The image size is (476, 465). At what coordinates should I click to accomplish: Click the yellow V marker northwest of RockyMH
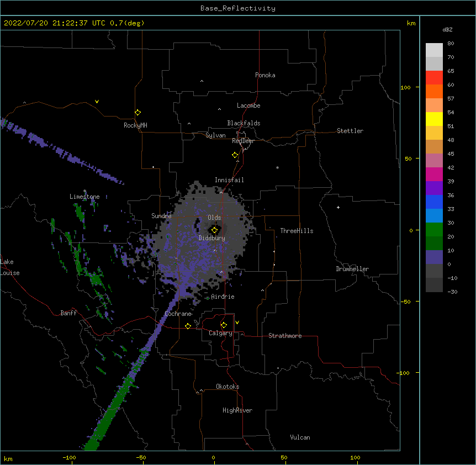pyautogui.click(x=97, y=102)
